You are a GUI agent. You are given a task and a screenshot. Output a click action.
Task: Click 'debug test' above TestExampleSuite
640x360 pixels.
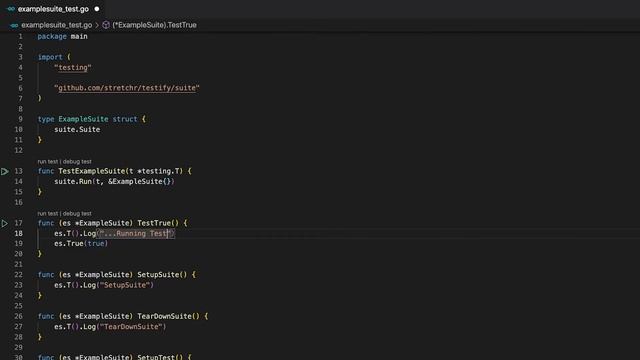click(x=77, y=162)
